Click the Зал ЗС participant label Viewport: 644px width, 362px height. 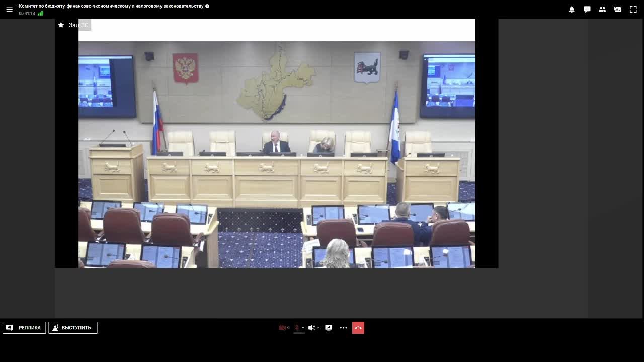[78, 25]
